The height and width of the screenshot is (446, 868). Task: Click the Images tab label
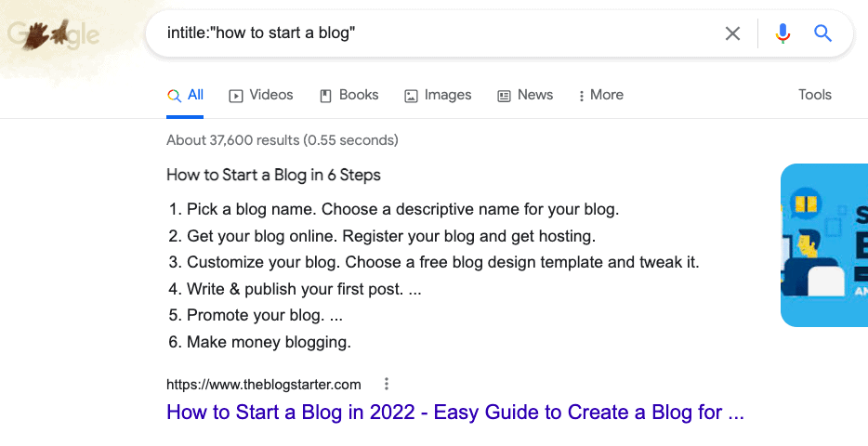448,95
